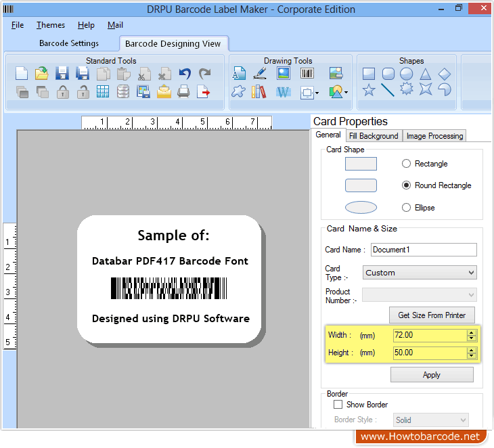This screenshot has width=494, height=448.
Task: Open the Product Number dropdown
Action: [x=420, y=295]
